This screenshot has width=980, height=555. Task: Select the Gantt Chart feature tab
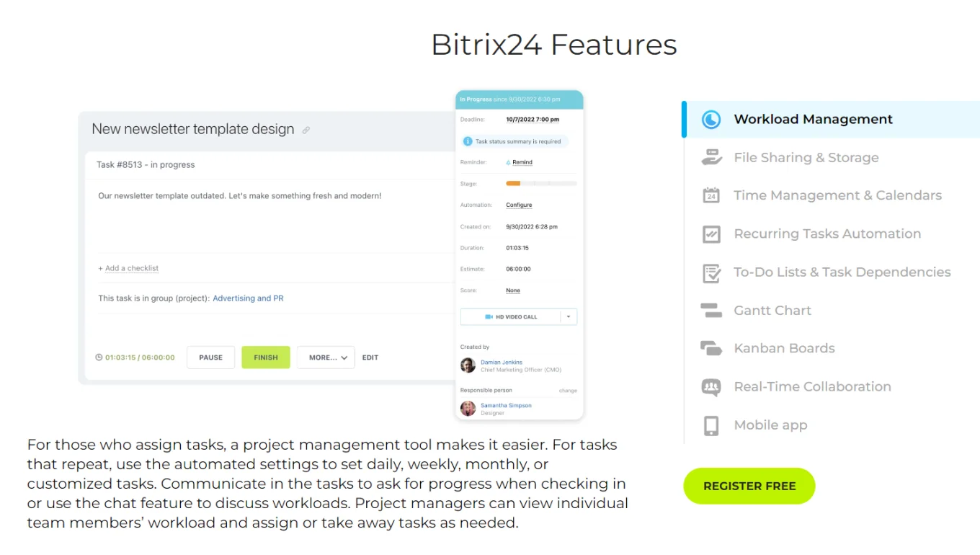tap(772, 311)
